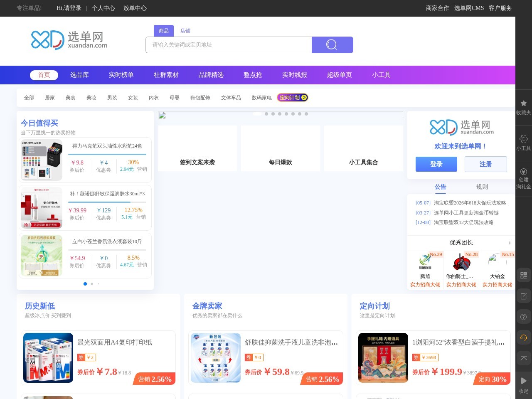Open 商家合作 in the top bar
This screenshot has width=532, height=399.
pos(438,8)
